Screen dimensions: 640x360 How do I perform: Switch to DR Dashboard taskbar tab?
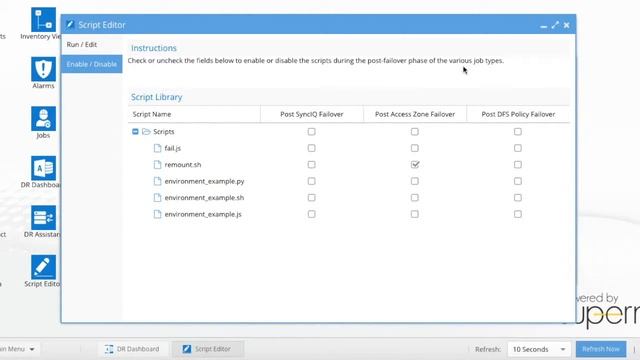click(x=132, y=349)
